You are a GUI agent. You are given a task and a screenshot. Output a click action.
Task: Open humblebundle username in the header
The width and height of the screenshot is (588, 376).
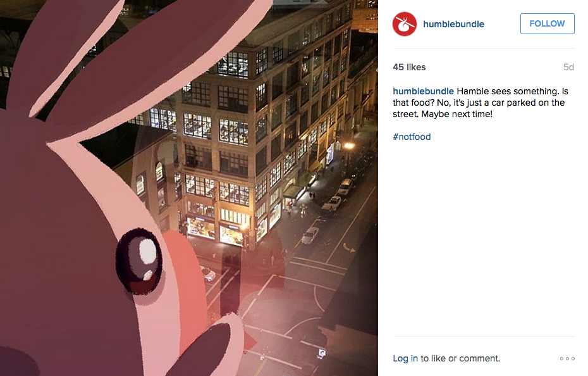coord(453,24)
